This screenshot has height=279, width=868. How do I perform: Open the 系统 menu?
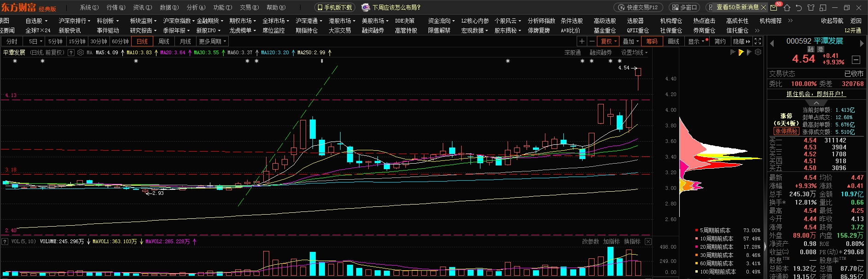coord(89,7)
